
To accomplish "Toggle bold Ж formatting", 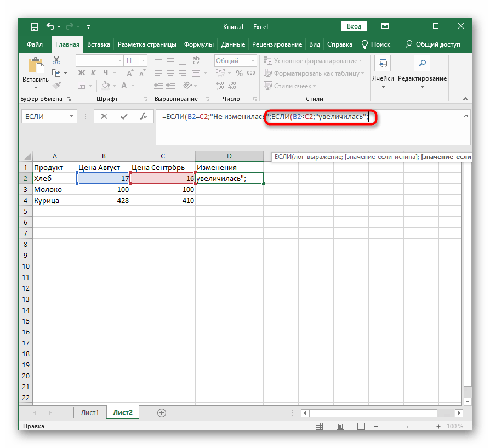I will (82, 73).
